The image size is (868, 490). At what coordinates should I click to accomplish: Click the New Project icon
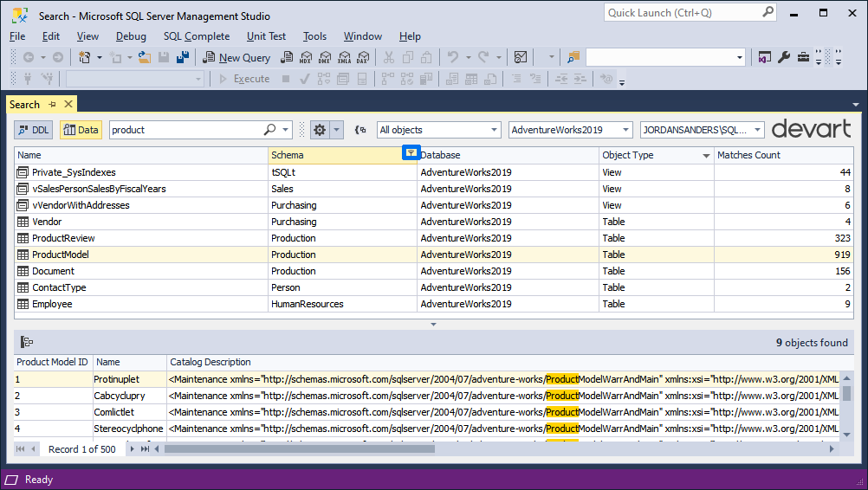(85, 57)
